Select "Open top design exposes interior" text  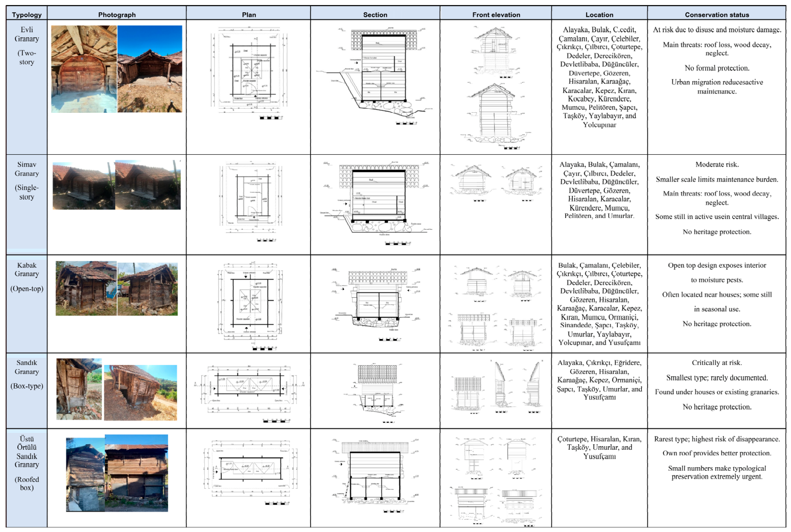click(x=717, y=265)
